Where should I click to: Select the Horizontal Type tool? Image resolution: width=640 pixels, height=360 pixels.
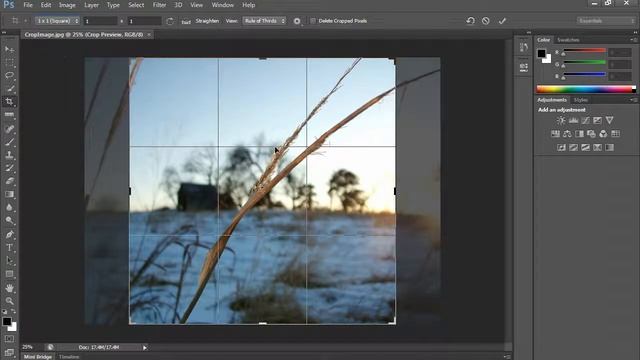pyautogui.click(x=9, y=247)
